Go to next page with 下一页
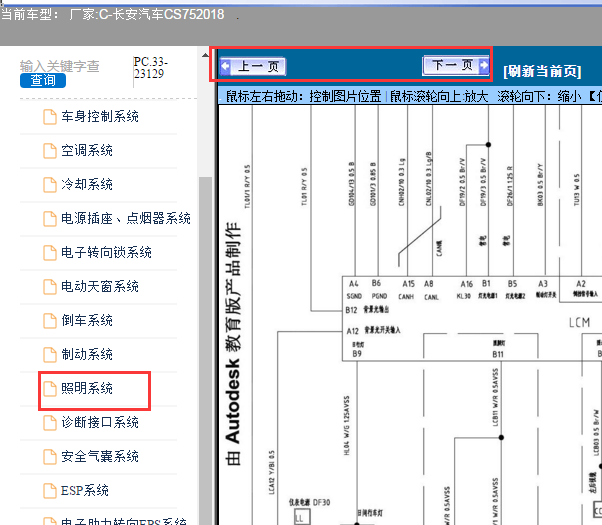The image size is (602, 525). [455, 66]
